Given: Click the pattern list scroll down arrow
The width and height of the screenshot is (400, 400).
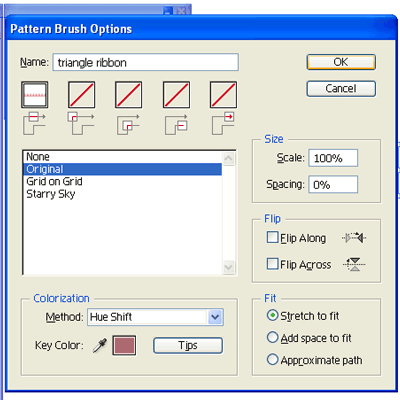Looking at the screenshot, I should pyautogui.click(x=228, y=267).
